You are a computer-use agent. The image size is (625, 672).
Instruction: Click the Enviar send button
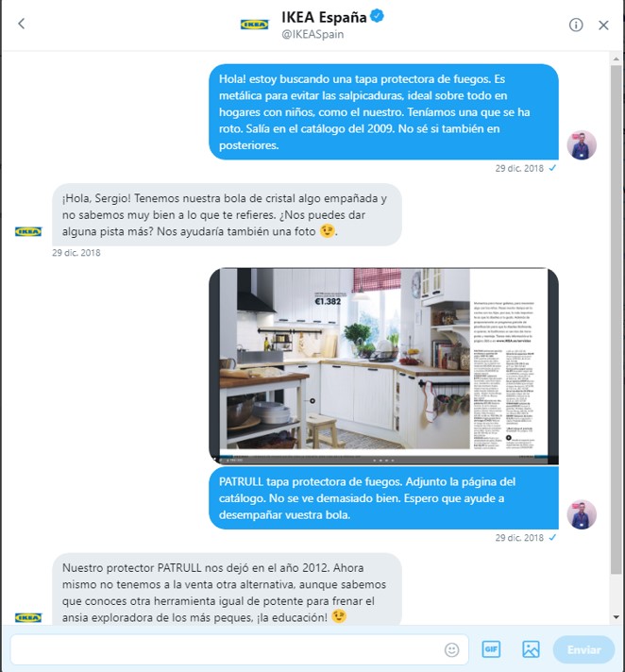pyautogui.click(x=583, y=649)
